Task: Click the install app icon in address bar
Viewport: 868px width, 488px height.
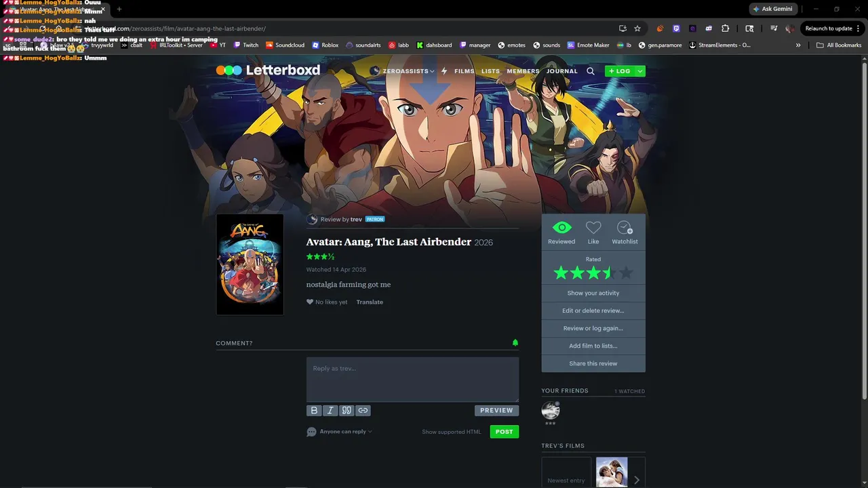Action: click(x=623, y=28)
